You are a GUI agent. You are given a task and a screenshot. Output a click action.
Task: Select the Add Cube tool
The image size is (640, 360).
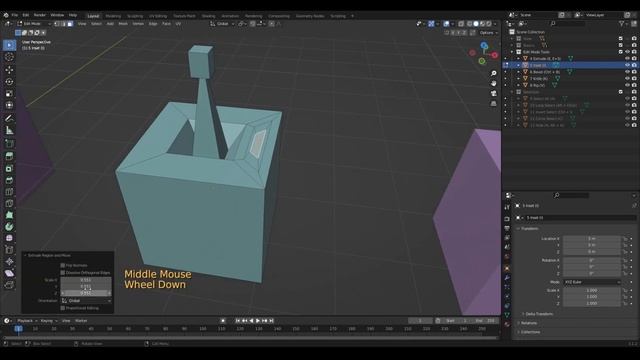[9, 144]
